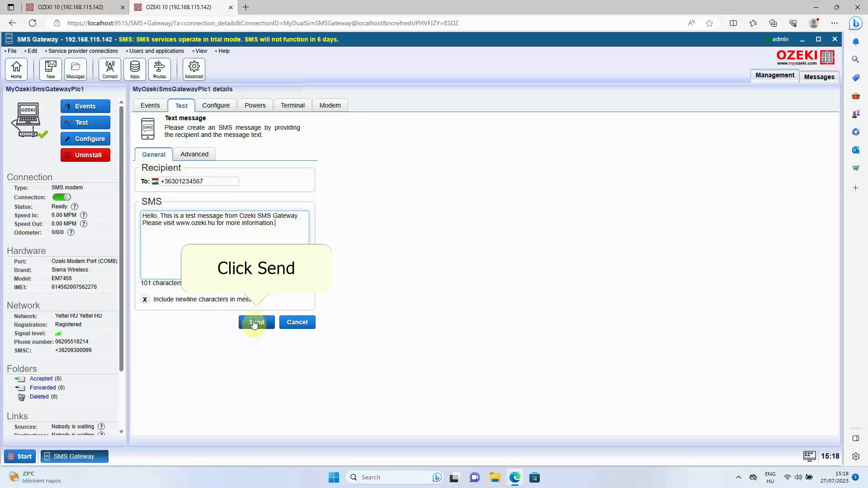Screen dimensions: 868x488
Task: Switch to the Terminal tab
Action: click(x=292, y=105)
